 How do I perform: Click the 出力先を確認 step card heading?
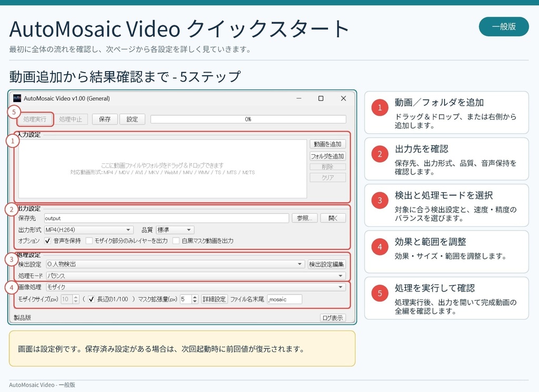(422, 149)
